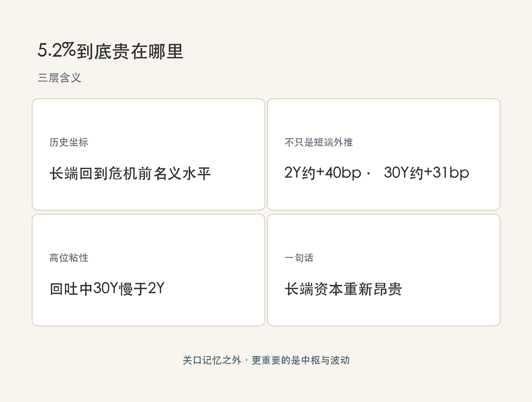Click footer phrase 更重要的是中枢与波动

(x=301, y=360)
